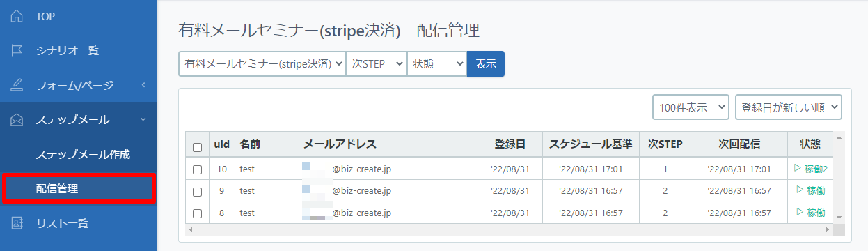
Task: Open the 状態 filter dropdown
Action: point(436,63)
